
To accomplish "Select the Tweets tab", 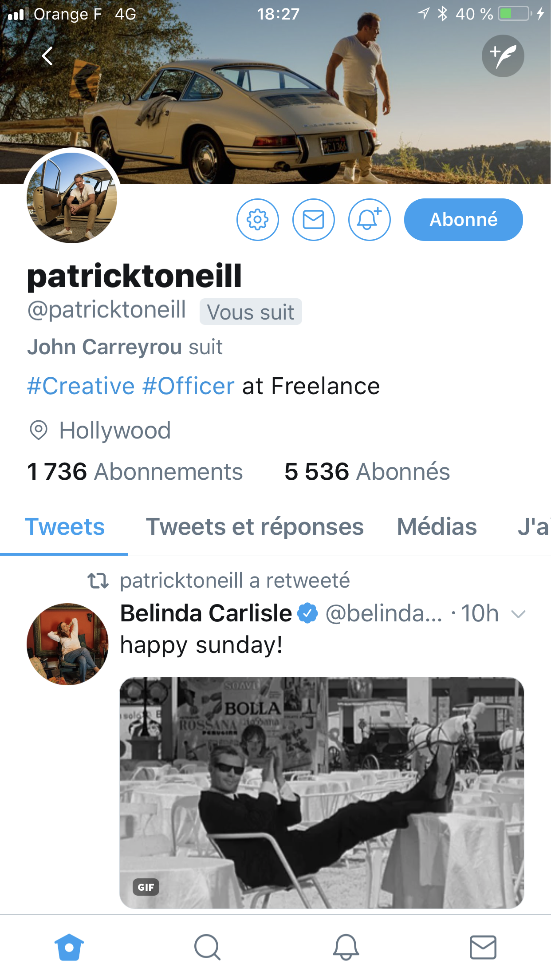I will click(x=65, y=527).
